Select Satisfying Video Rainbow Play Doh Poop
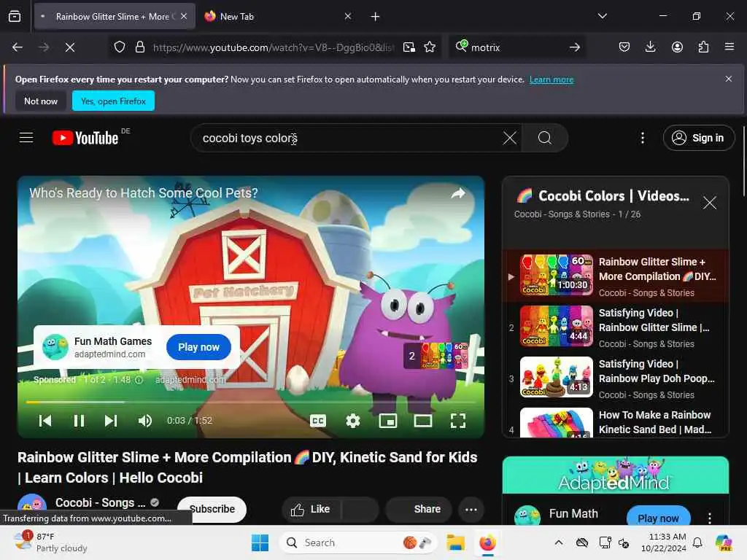Image resolution: width=747 pixels, height=560 pixels. [616, 378]
